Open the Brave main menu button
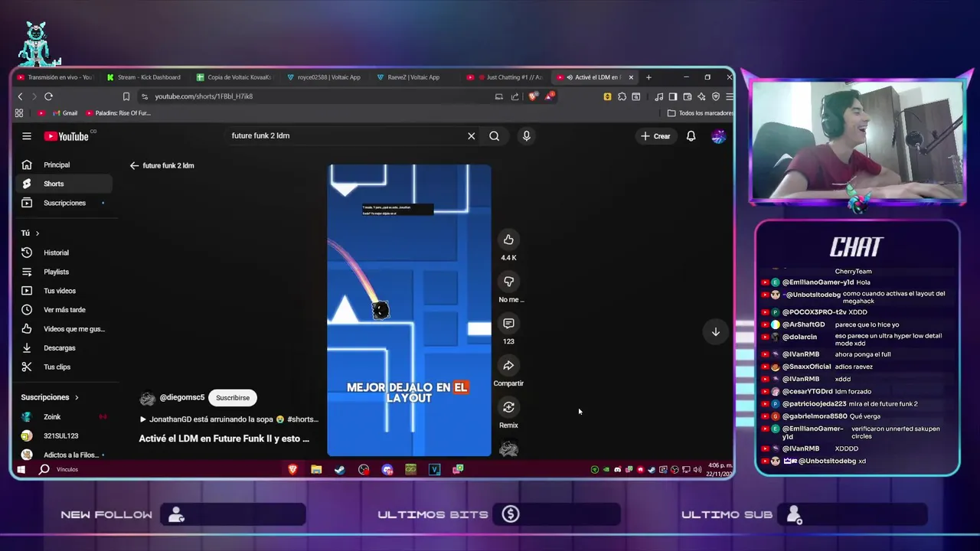 click(x=730, y=96)
